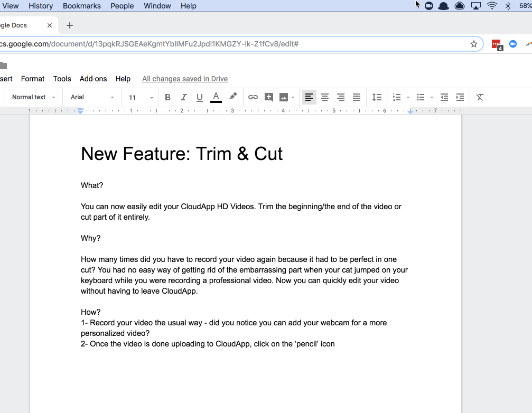This screenshot has height=413, width=532.
Task: Click the line starting '2- Once the video'
Action: tap(208, 344)
